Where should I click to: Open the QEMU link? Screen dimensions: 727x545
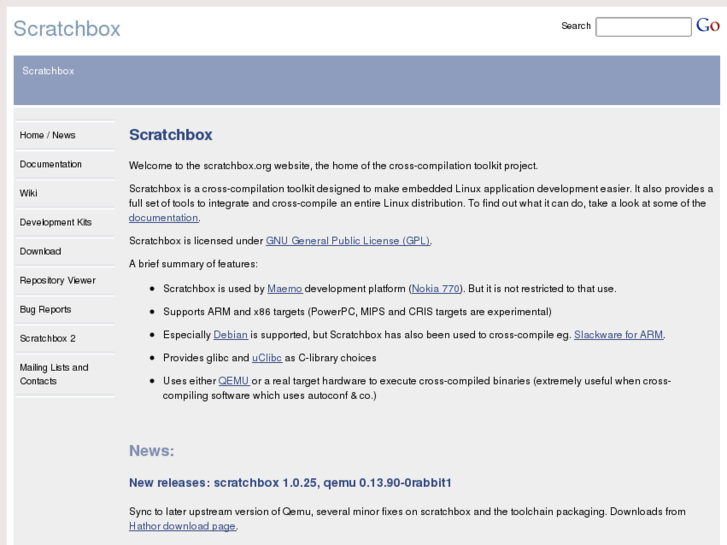point(234,381)
